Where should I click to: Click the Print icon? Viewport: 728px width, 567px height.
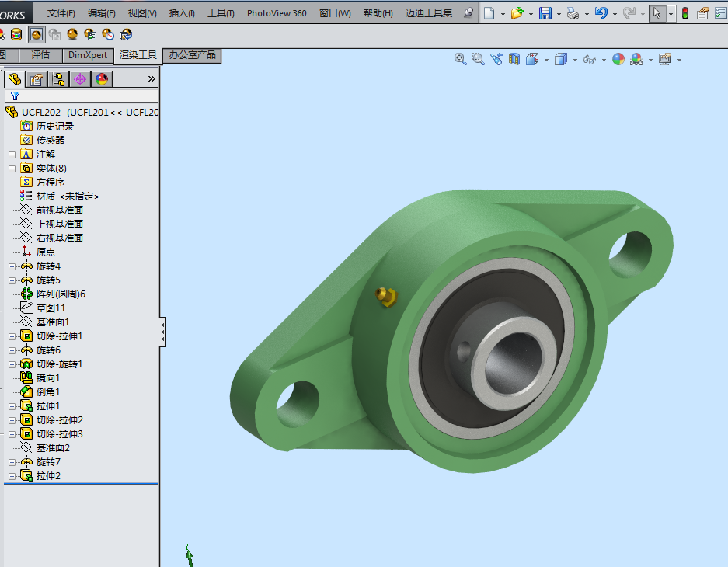pyautogui.click(x=573, y=13)
